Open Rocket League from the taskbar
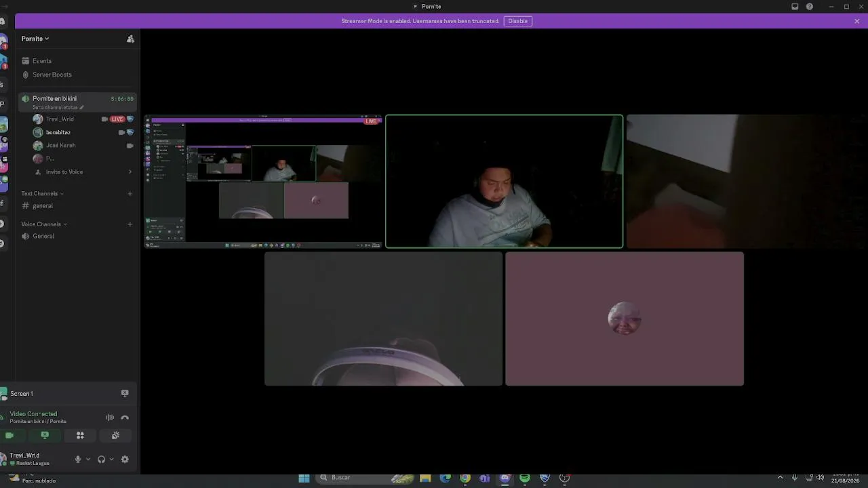The width and height of the screenshot is (868, 488). click(x=545, y=479)
